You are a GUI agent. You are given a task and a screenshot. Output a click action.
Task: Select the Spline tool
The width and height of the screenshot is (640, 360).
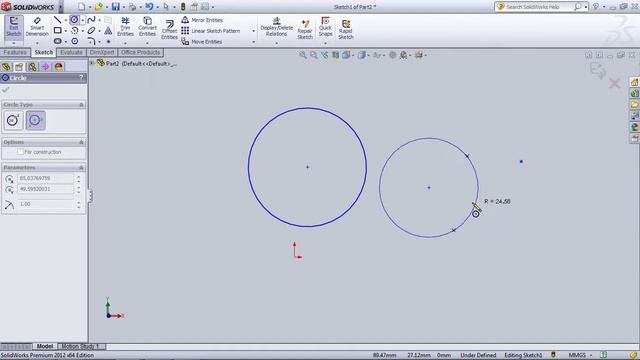click(x=91, y=20)
